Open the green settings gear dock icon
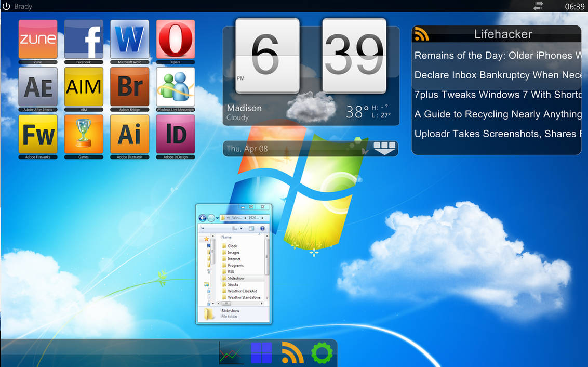588x367 pixels. (322, 353)
